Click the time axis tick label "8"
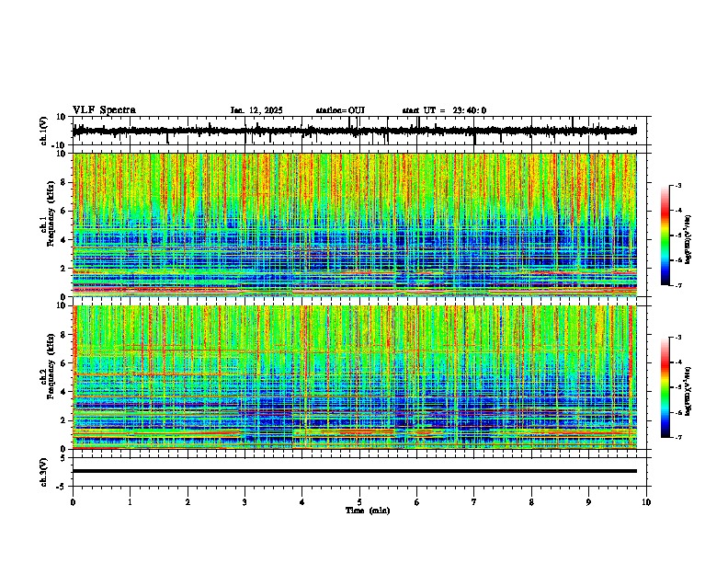 click(531, 502)
